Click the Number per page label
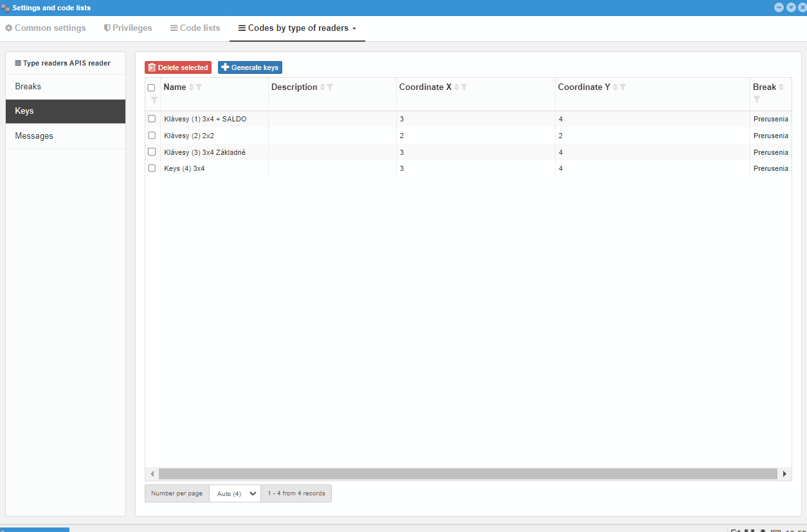Viewport: 807px width, 532px height. (x=177, y=493)
